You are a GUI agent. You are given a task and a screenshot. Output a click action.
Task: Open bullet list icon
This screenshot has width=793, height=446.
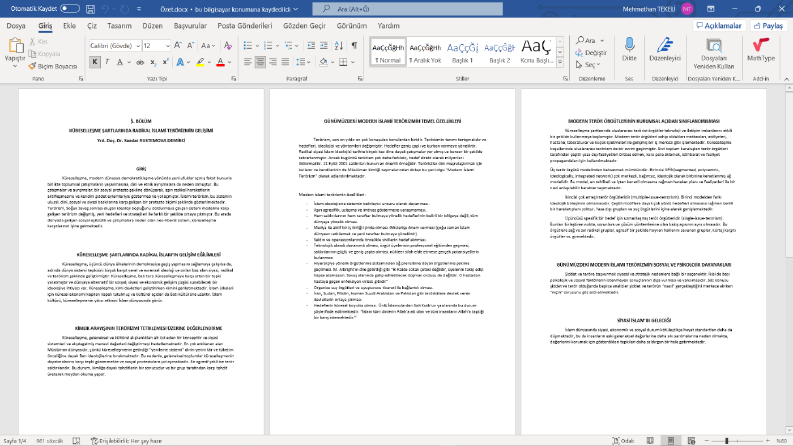coord(247,46)
